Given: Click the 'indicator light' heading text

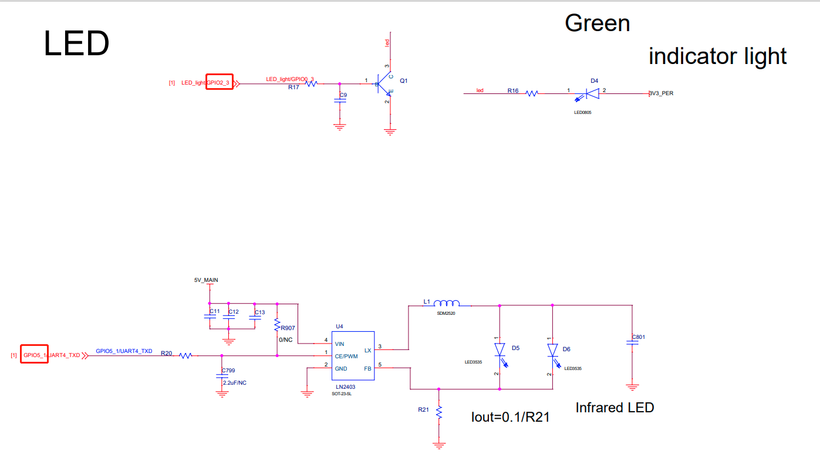Looking at the screenshot, I should 718,56.
